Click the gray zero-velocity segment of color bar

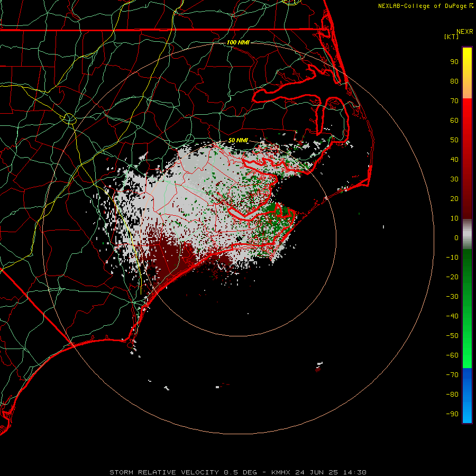(x=467, y=234)
